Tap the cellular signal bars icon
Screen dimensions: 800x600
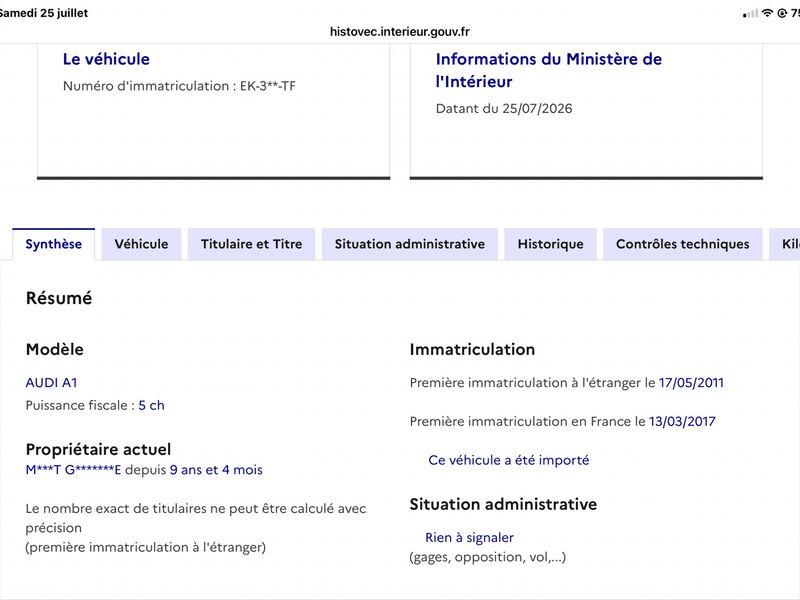click(x=751, y=14)
